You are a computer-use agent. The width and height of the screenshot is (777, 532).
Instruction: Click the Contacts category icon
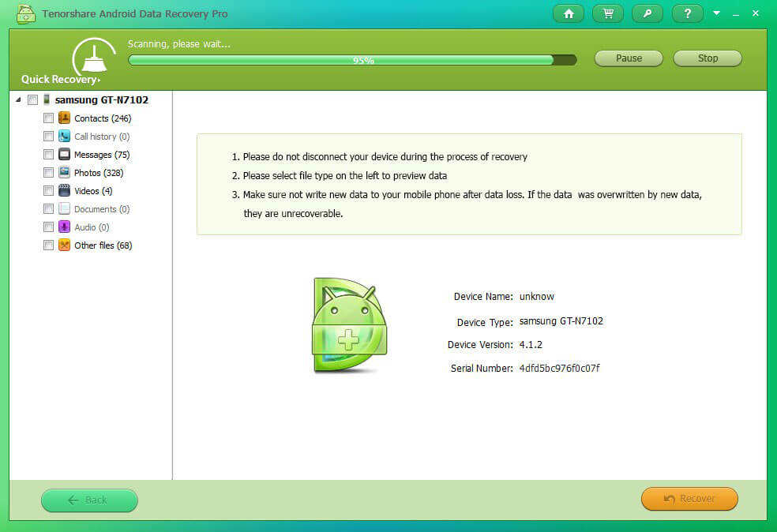pyautogui.click(x=65, y=118)
